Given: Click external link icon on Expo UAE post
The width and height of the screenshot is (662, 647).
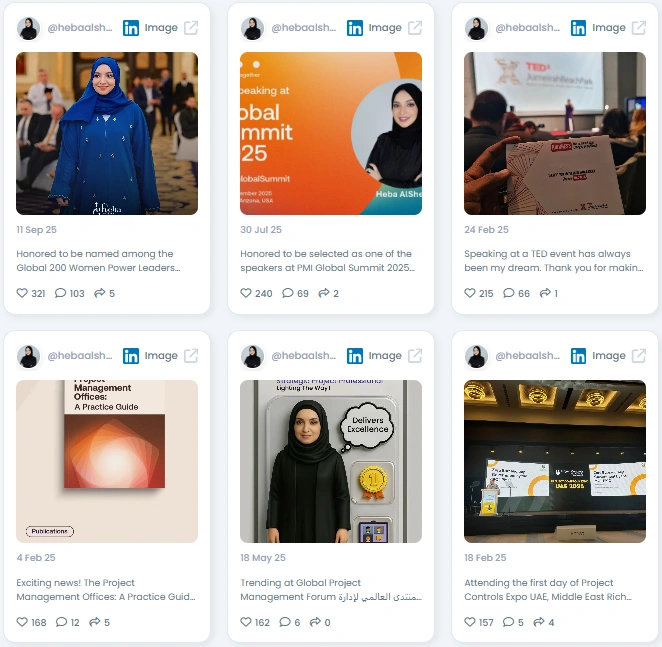Looking at the screenshot, I should point(638,356).
